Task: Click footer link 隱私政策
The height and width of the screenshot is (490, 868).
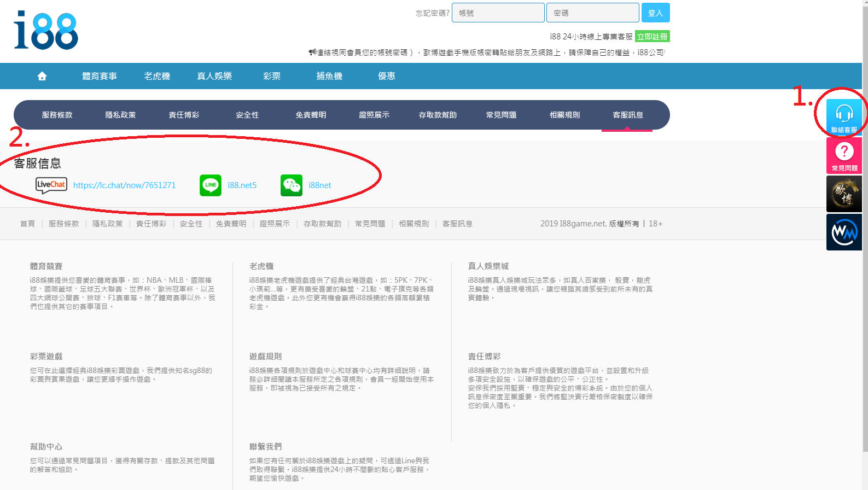Action: coord(108,224)
